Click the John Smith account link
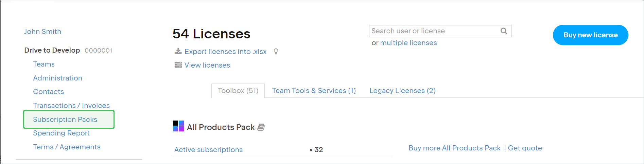This screenshot has height=164, width=644. point(42,32)
